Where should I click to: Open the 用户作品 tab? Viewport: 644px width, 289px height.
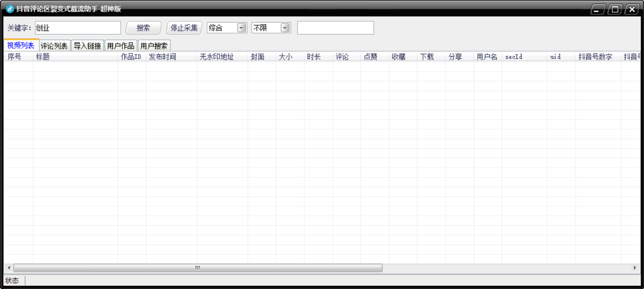pos(121,46)
